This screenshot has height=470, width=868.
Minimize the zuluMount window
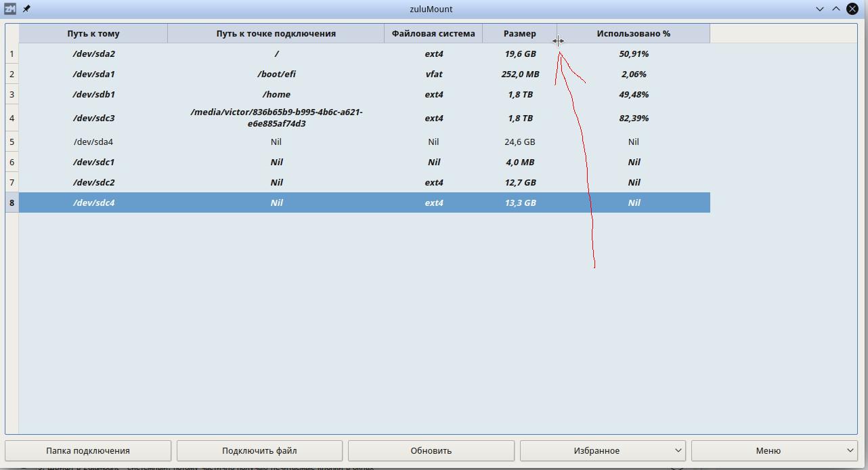pos(820,9)
